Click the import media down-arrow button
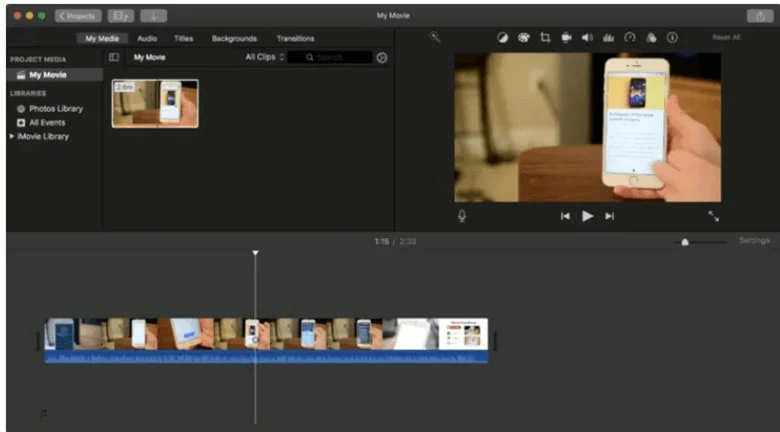 point(154,16)
